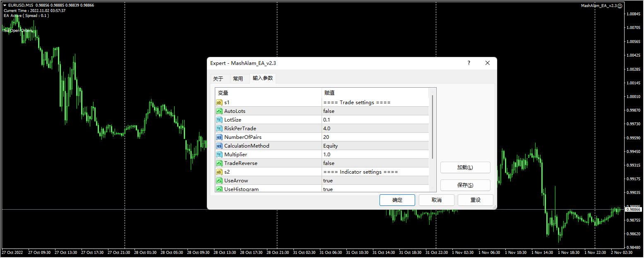Viewport: 644px width, 258px height.
Task: Click the NumberOfPairs integer icon
Action: [x=219, y=137]
